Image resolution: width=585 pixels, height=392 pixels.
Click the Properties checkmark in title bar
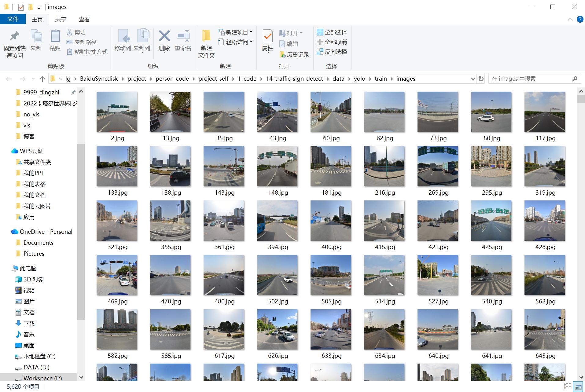(x=21, y=7)
